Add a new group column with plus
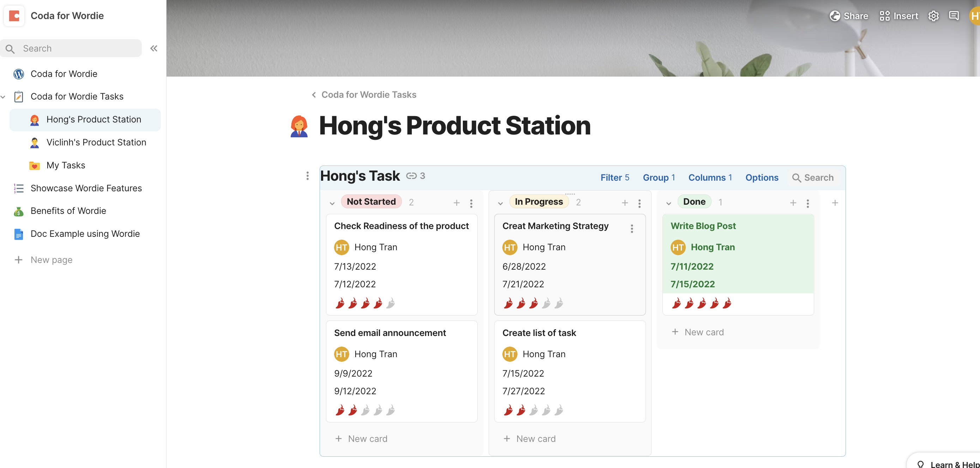Image resolution: width=980 pixels, height=468 pixels. [x=835, y=203]
